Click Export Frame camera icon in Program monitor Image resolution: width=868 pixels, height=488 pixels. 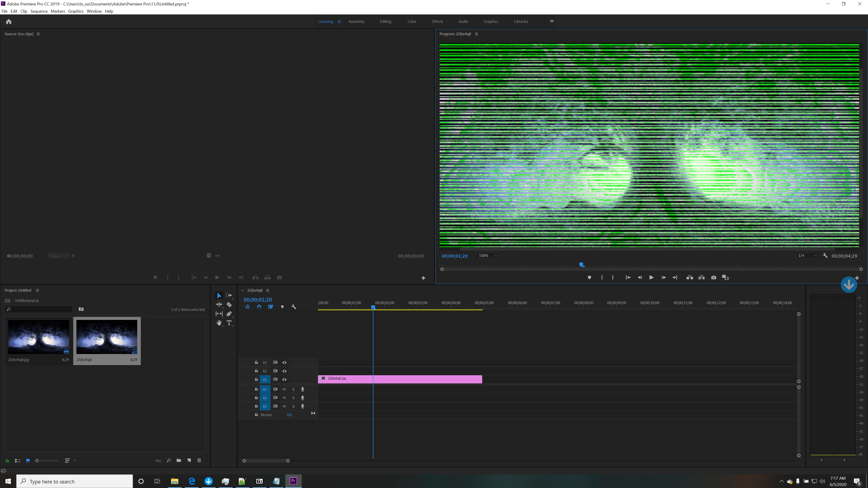[x=714, y=277]
